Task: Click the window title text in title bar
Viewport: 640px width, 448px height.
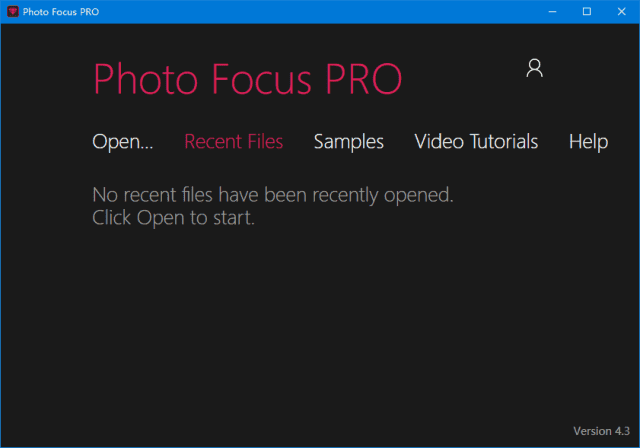Action: (x=61, y=11)
